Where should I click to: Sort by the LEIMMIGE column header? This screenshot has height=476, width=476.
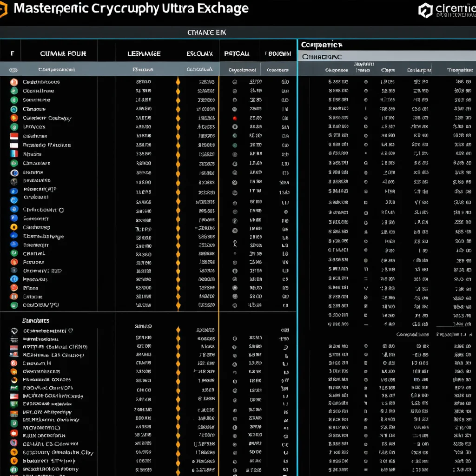144,54
